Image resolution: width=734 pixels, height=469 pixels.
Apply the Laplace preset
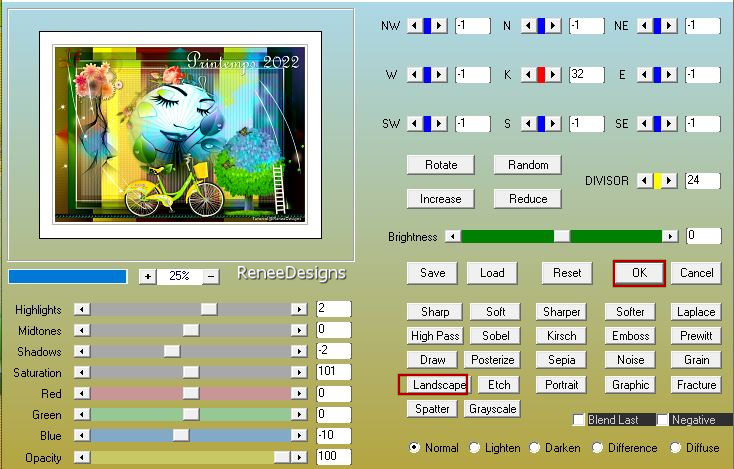pyautogui.click(x=696, y=312)
